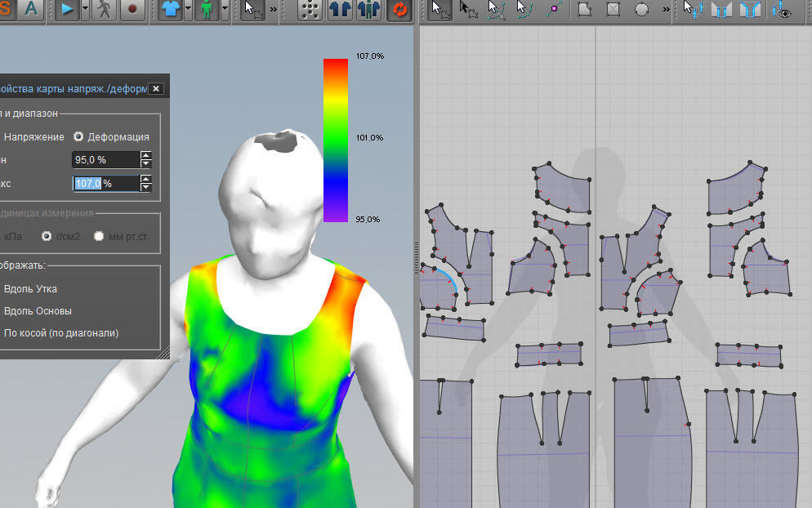Open dropdown arrow next to T-shirt icon
Viewport: 812px width, 508px height.
click(188, 10)
